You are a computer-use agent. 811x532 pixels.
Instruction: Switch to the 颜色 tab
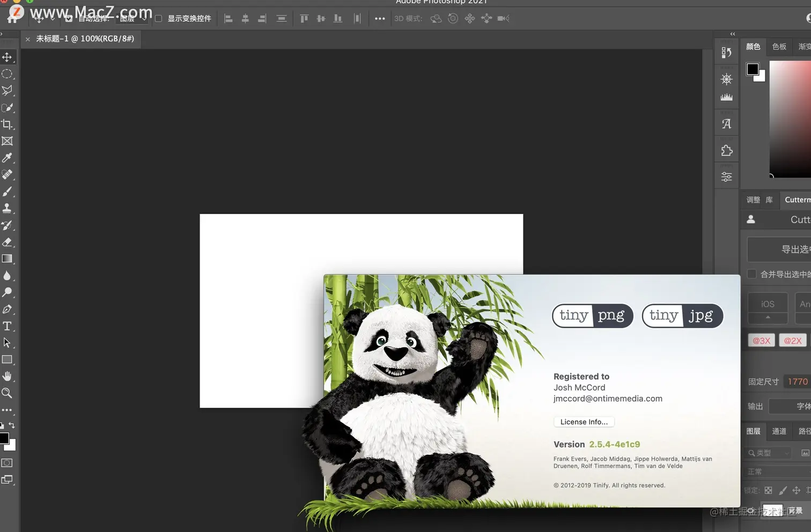[x=753, y=47]
